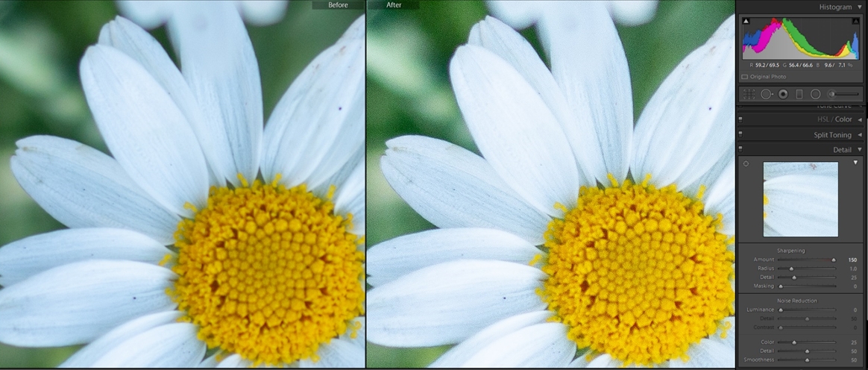868x370 pixels.
Task: Select the Red Eye Correction tool
Action: 783,94
